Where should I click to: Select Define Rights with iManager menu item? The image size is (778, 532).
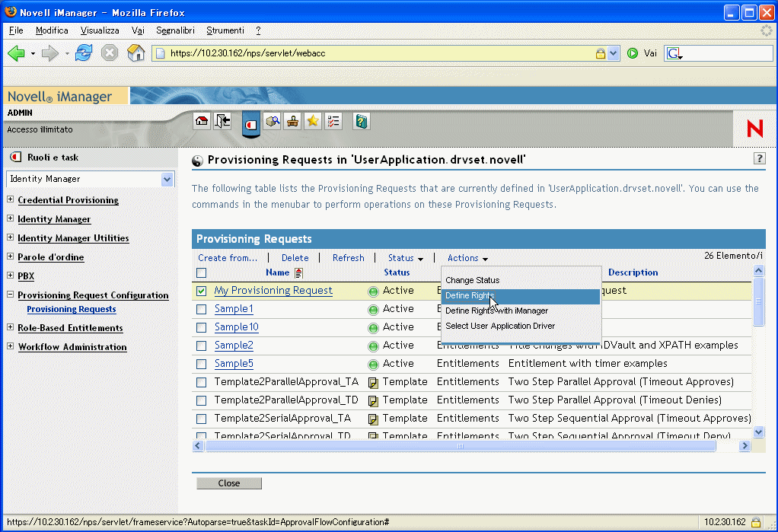(496, 311)
